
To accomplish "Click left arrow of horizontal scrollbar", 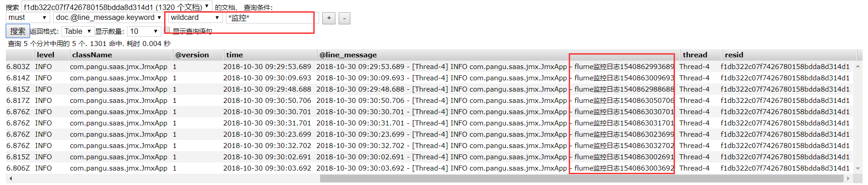I will (10, 179).
